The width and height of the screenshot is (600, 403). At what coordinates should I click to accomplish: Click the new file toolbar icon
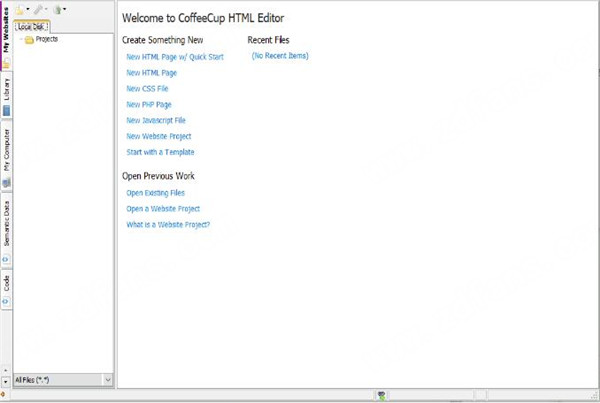[x=20, y=10]
